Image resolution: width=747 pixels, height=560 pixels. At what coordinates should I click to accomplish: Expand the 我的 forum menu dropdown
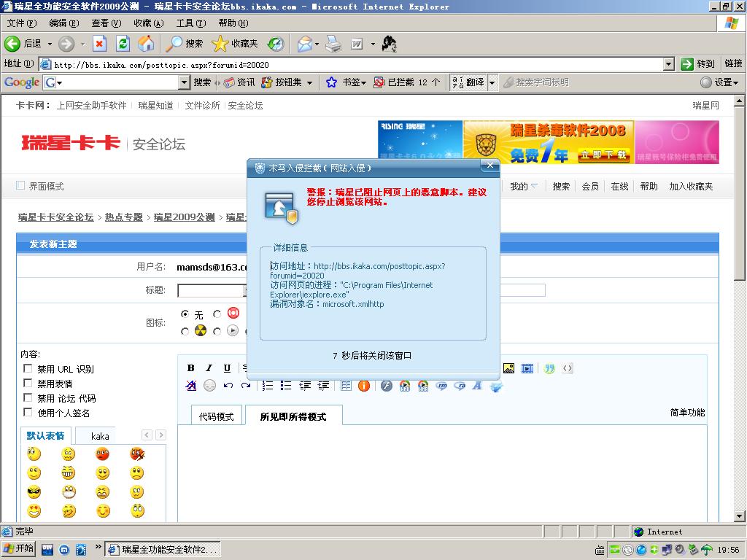coord(535,186)
